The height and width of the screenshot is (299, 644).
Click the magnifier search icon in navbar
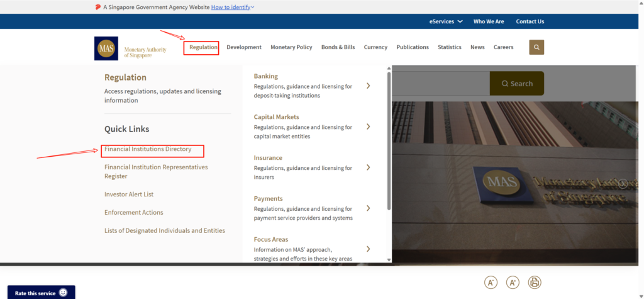[536, 47]
